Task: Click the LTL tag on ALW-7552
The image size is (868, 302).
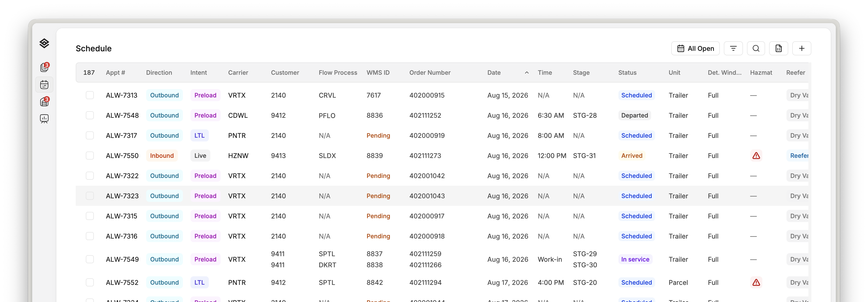Action: pos(200,282)
